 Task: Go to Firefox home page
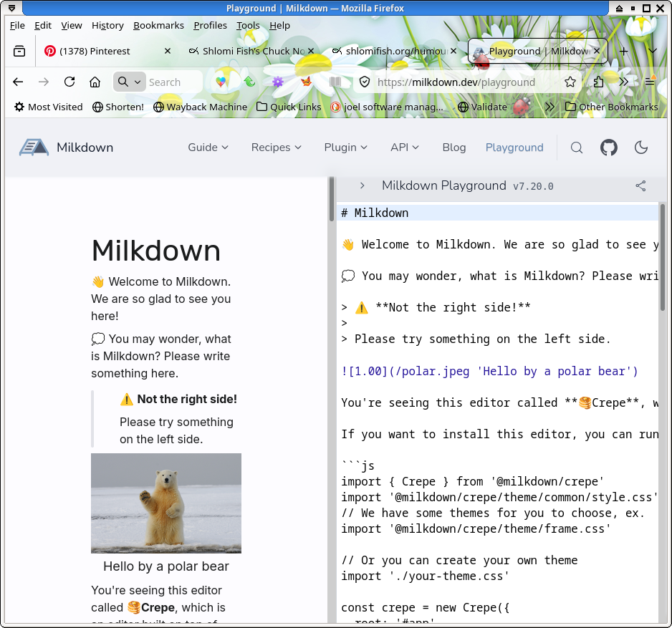pos(95,82)
